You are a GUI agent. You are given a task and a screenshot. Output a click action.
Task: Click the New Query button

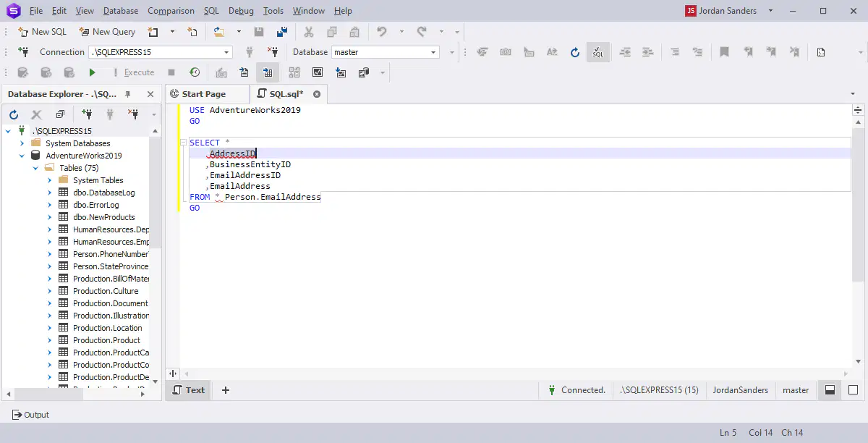(107, 32)
